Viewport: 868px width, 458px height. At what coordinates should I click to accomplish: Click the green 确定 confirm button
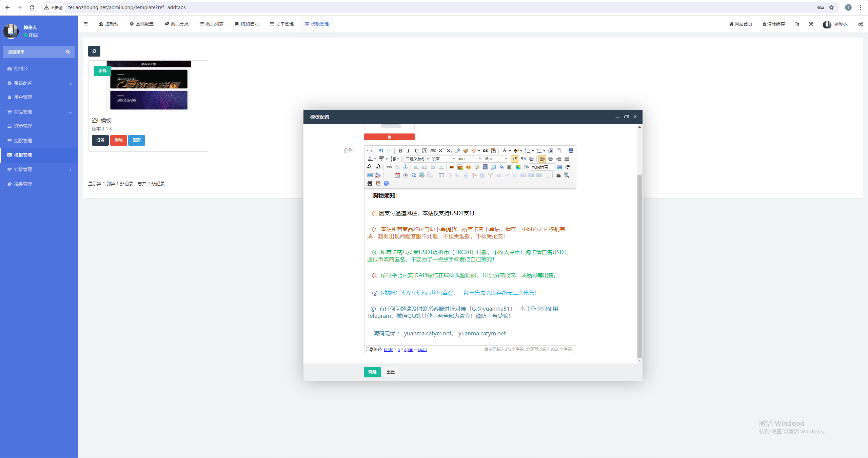pyautogui.click(x=372, y=372)
